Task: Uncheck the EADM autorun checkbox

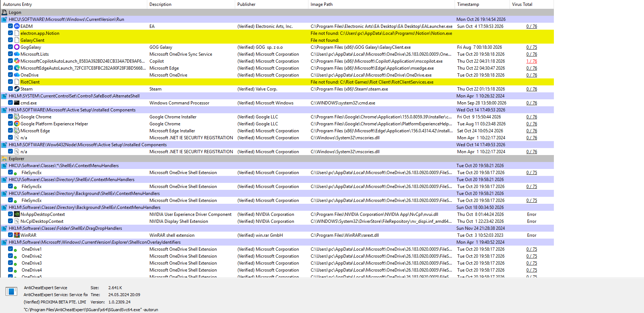Action: pyautogui.click(x=10, y=26)
